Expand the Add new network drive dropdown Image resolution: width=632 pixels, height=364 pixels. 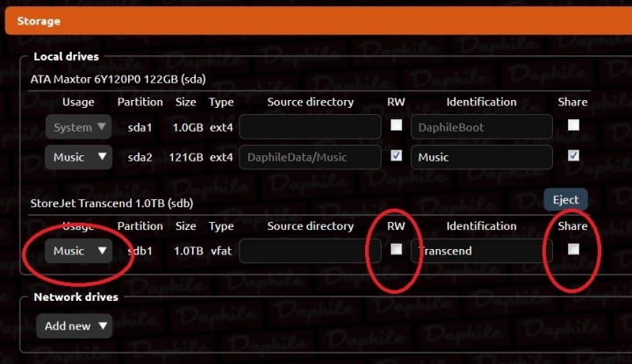point(74,325)
